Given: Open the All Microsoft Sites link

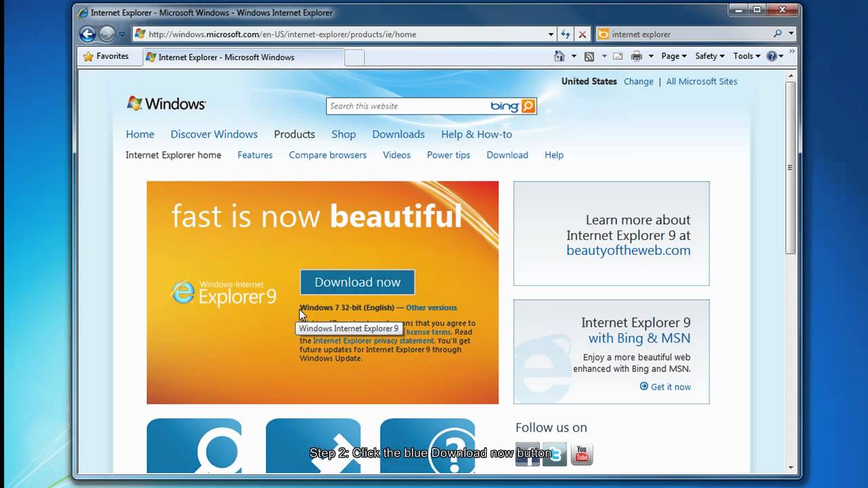Looking at the screenshot, I should point(702,81).
